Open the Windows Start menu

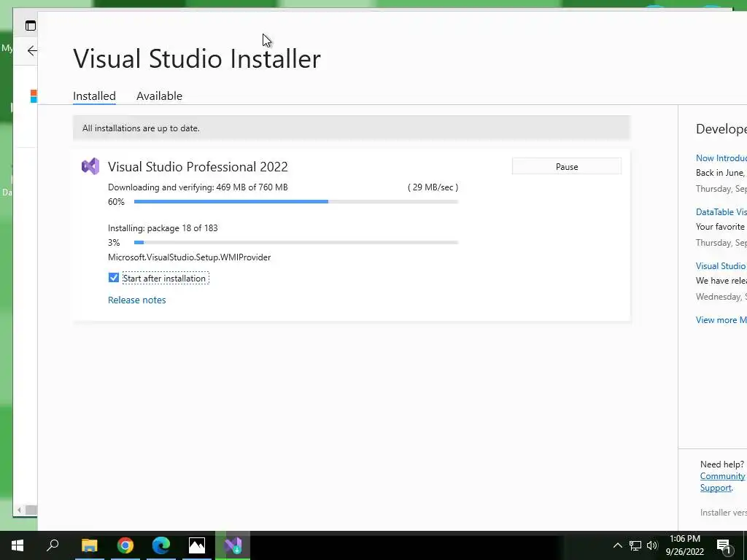click(x=18, y=545)
